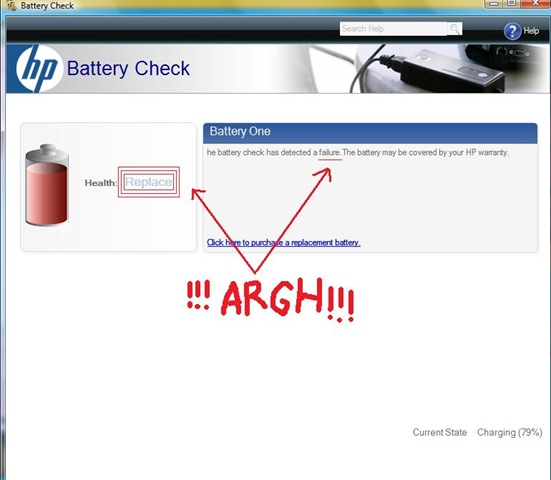This screenshot has width=551, height=480.
Task: Click the battery failure message text
Action: click(358, 153)
